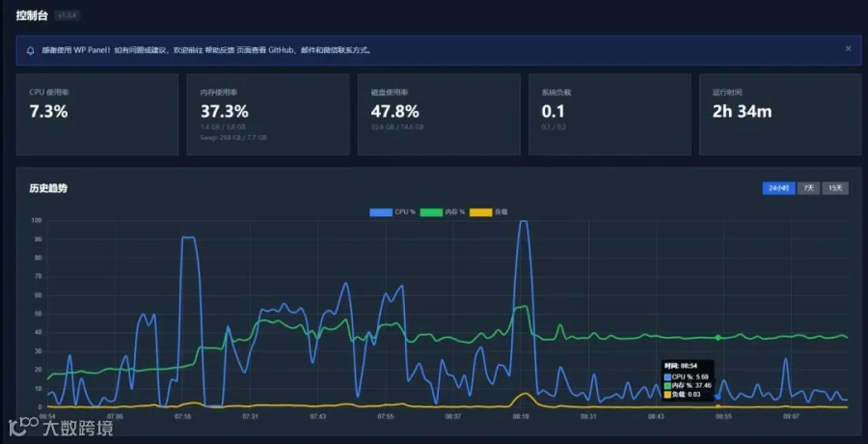Toggle the CPU % series legend label
Image resolution: width=868 pixels, height=444 pixels.
tap(405, 211)
